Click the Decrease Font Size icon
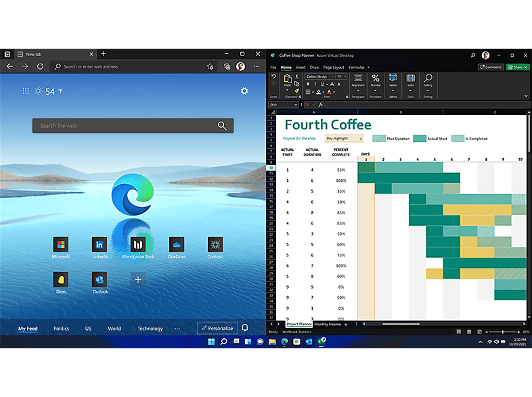This screenshot has height=397, width=532. tap(339, 84)
